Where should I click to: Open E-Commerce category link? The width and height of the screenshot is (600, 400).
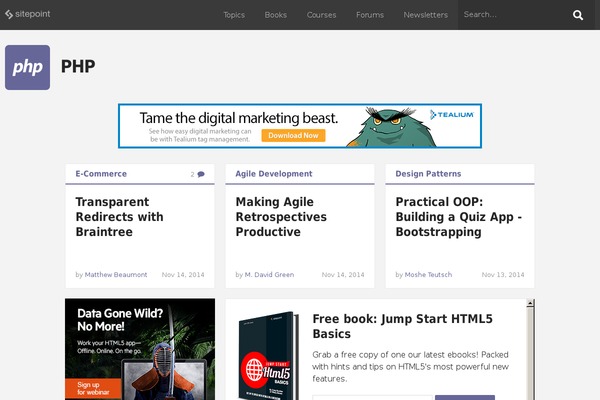(x=101, y=174)
